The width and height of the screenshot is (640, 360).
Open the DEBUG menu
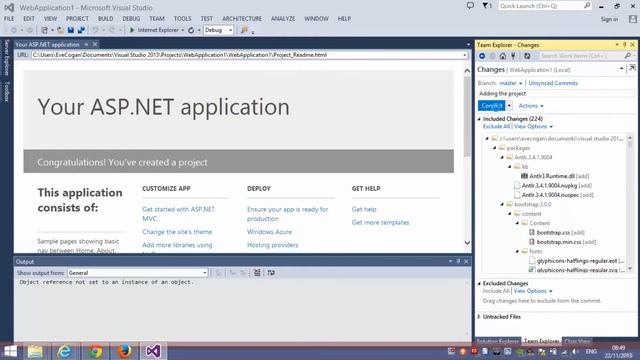coord(131,19)
